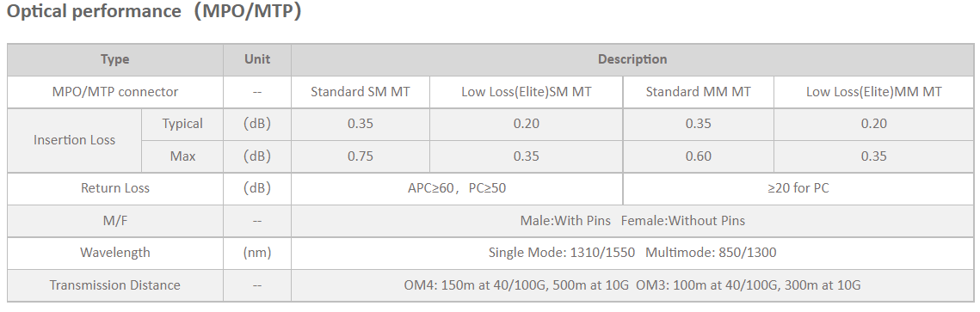980x312 pixels.
Task: Click the Transmission Distance row label
Action: [115, 286]
